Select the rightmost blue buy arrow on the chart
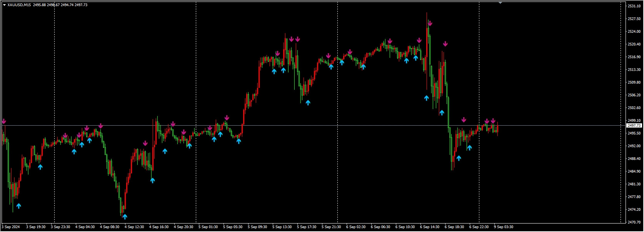The height and width of the screenshot is (232, 644). point(469,148)
